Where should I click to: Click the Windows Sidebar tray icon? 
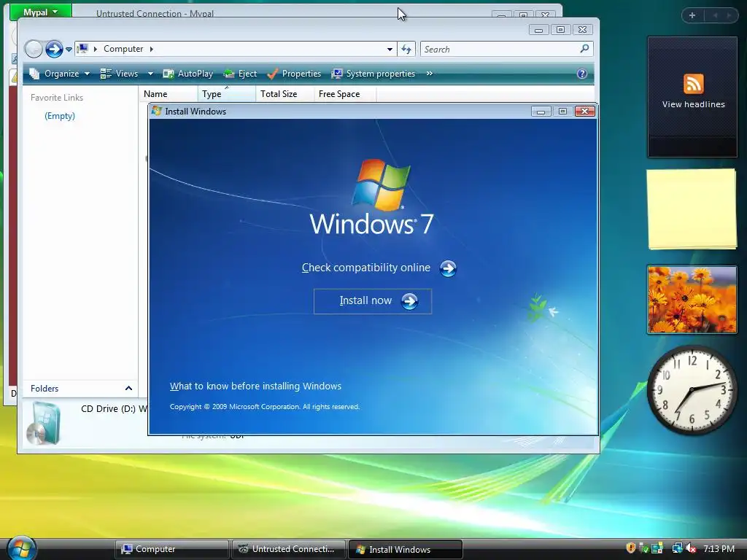(657, 548)
